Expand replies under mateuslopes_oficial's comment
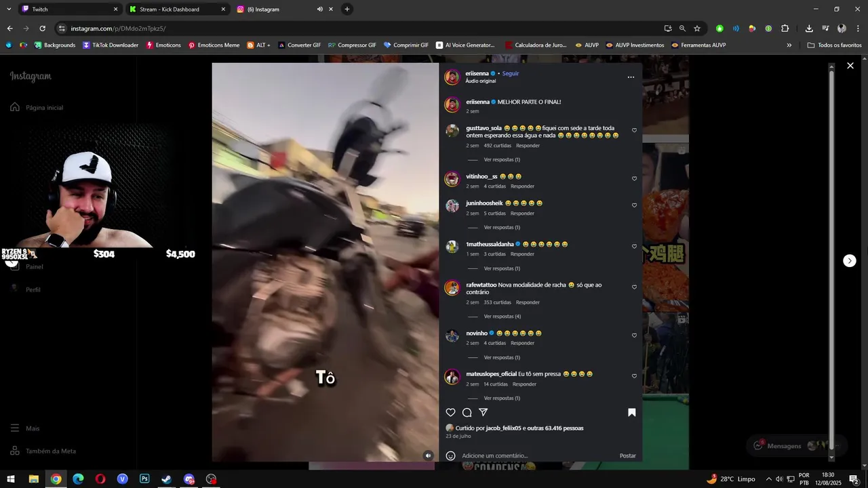 [x=502, y=398]
